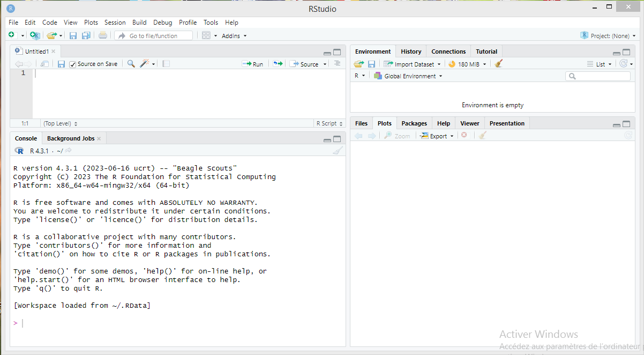
Task: Click the compile report notebook icon
Action: [166, 64]
